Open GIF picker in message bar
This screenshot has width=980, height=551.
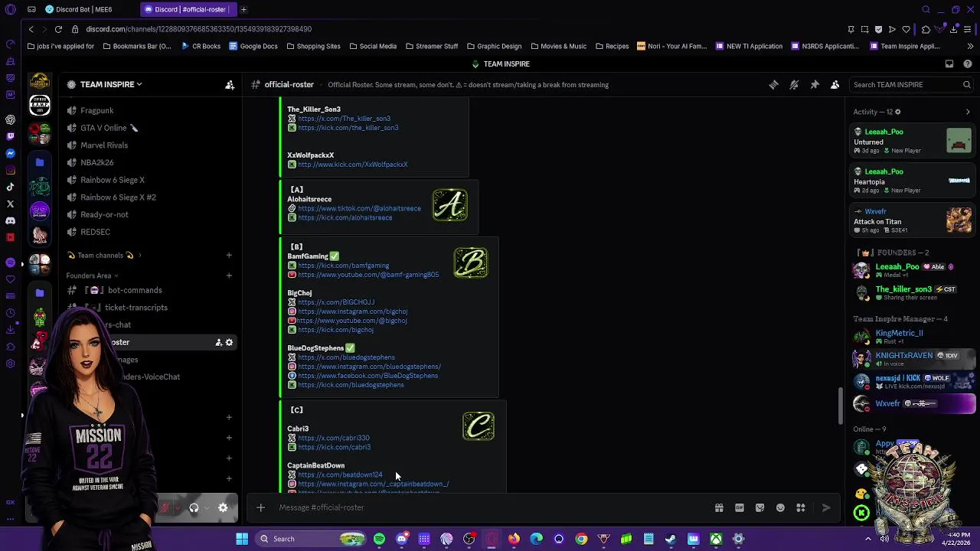click(x=740, y=507)
